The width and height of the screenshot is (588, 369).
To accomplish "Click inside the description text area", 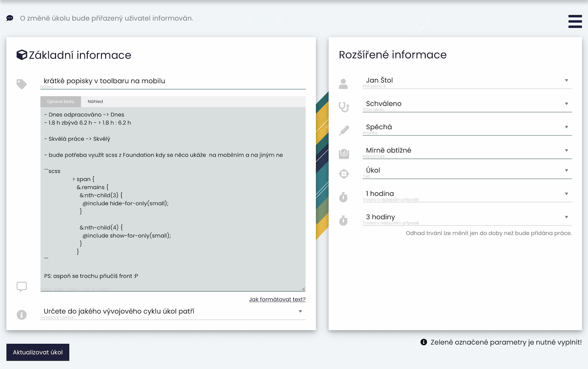I will (x=173, y=199).
